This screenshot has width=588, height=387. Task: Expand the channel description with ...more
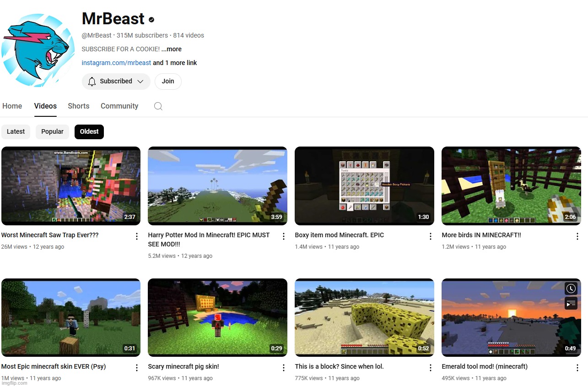[172, 49]
